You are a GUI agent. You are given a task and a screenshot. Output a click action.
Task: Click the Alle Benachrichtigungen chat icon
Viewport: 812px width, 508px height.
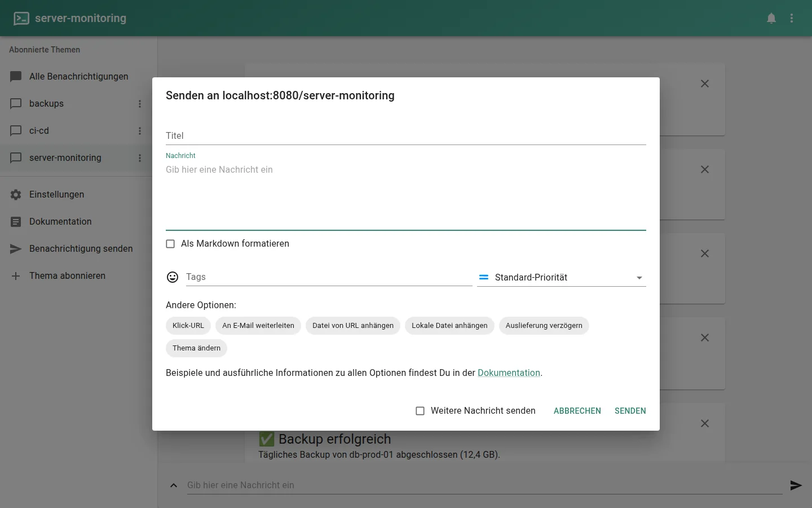point(16,77)
